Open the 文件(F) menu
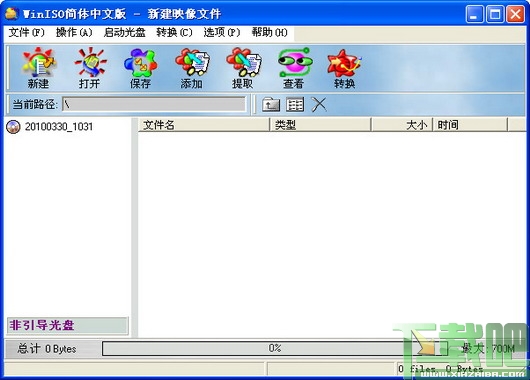 26,32
